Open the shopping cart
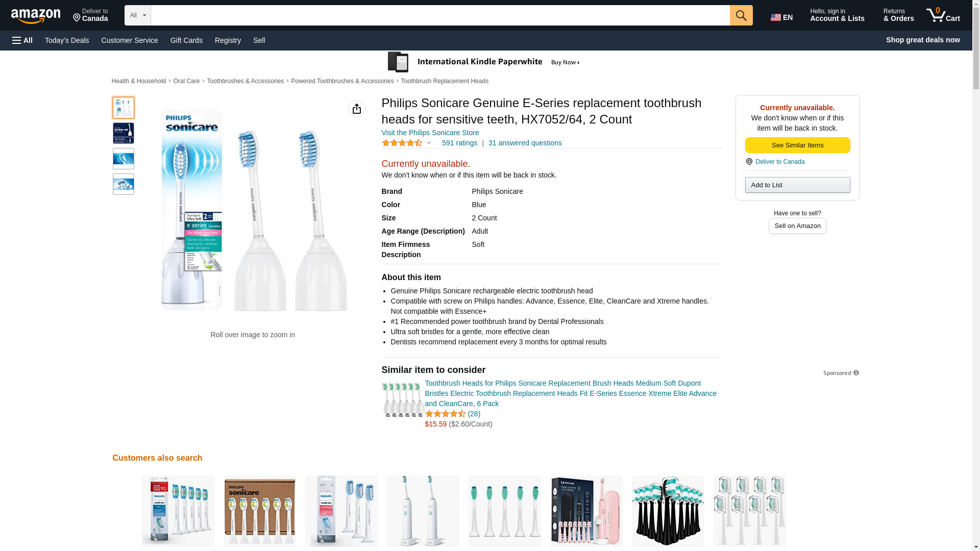 pos(943,15)
